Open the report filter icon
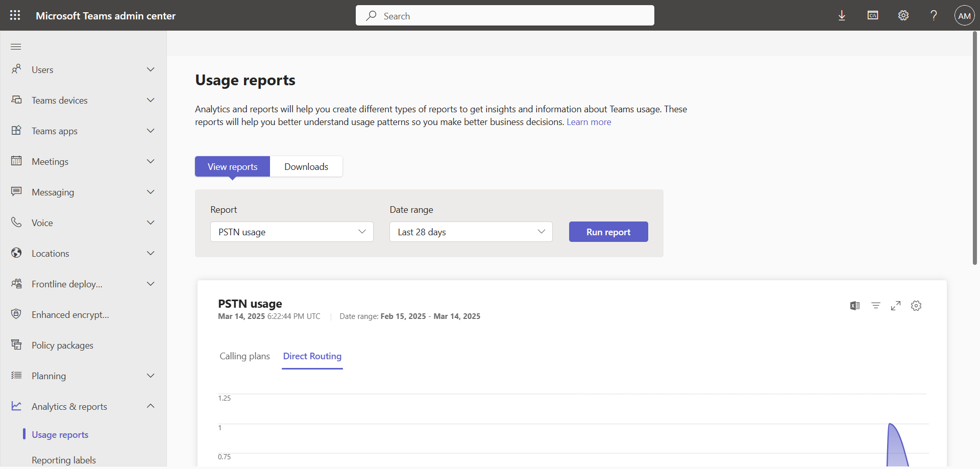The image size is (980, 469). (876, 306)
